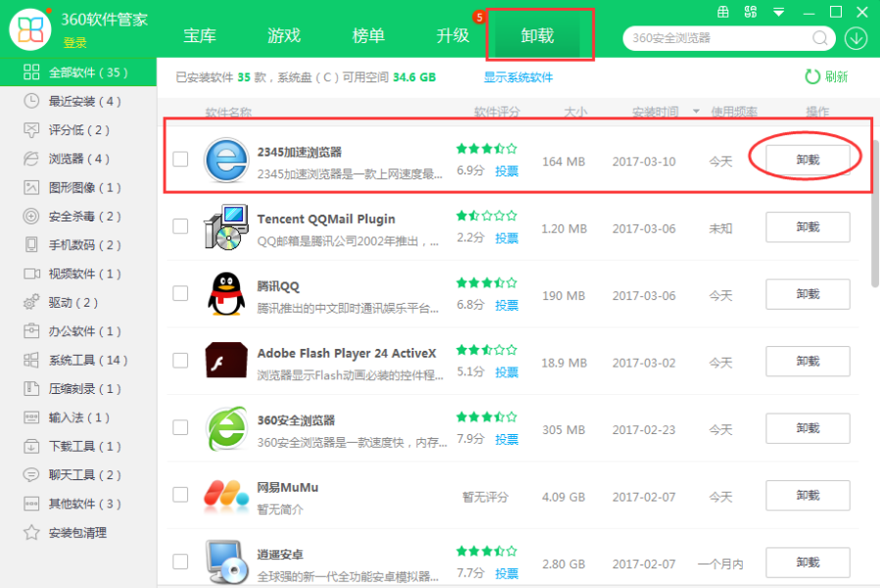
Task: Click the search magnifier icon
Action: (820, 38)
